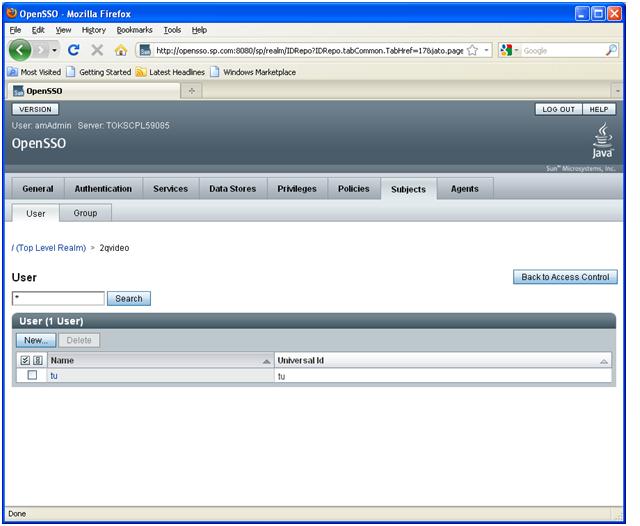
Task: Open the URL bar history dropdown arrow
Action: coord(486,50)
